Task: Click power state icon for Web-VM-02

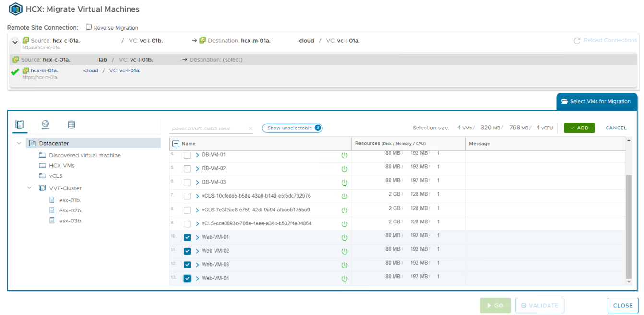Action: click(x=344, y=251)
